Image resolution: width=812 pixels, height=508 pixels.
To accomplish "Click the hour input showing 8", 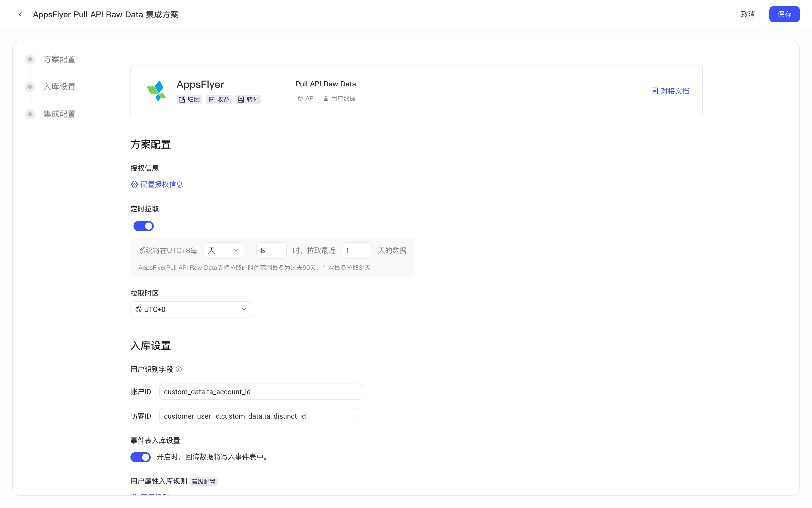I will pyautogui.click(x=271, y=250).
